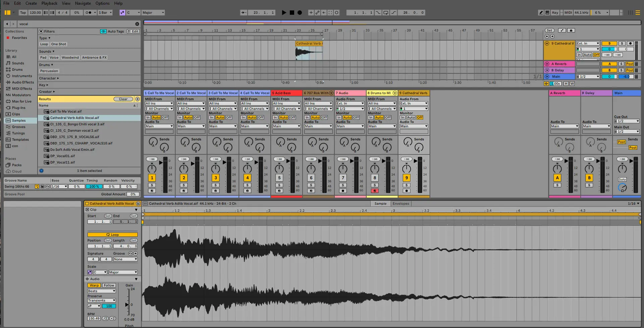
Task: Open the Playback menu
Action: coord(49,3)
